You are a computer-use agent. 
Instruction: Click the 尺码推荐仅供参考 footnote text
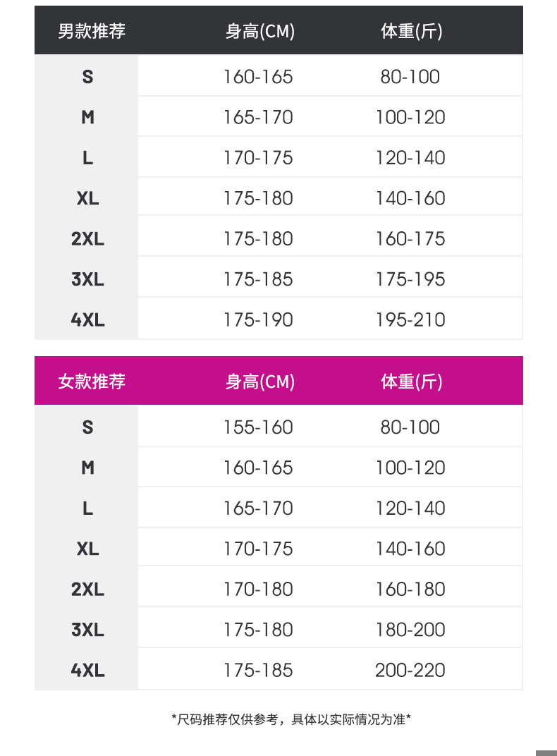tap(291, 719)
